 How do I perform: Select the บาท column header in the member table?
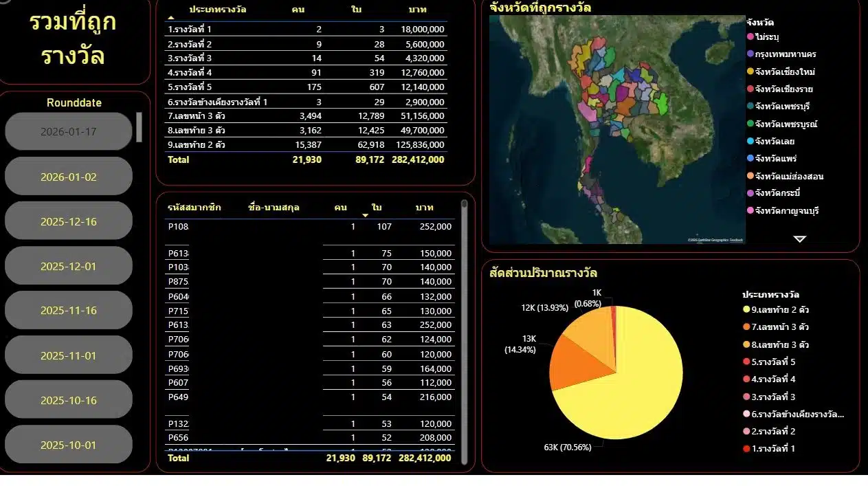tap(424, 207)
